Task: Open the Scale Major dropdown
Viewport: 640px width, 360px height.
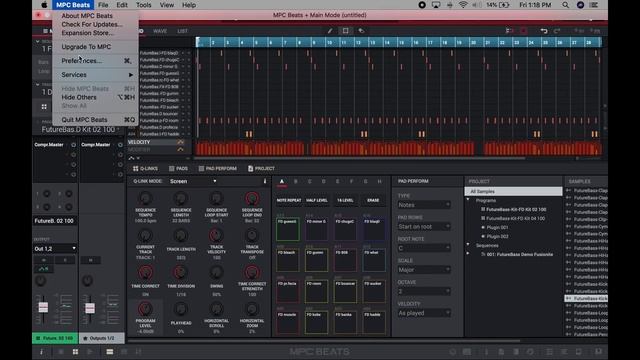Action: 424,270
